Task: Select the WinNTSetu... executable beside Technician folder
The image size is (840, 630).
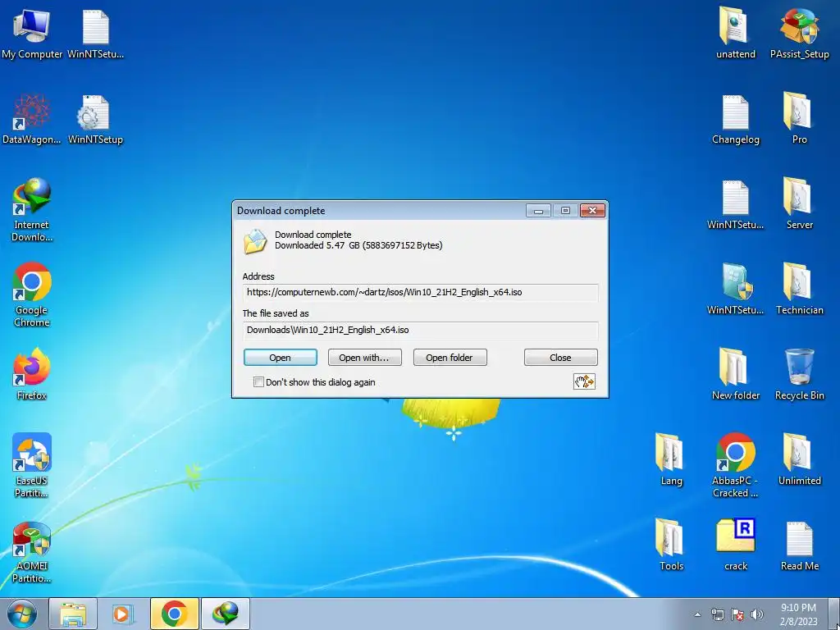Action: coord(736,290)
